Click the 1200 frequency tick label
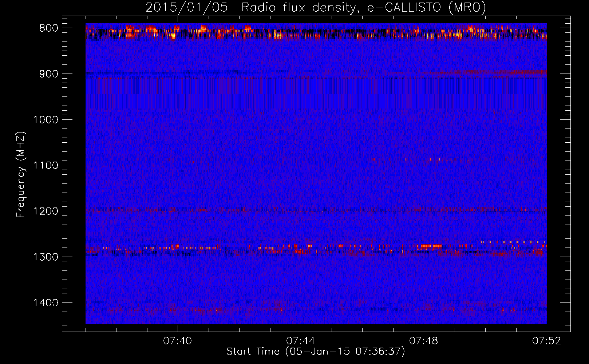This screenshot has width=589, height=364. pos(46,211)
